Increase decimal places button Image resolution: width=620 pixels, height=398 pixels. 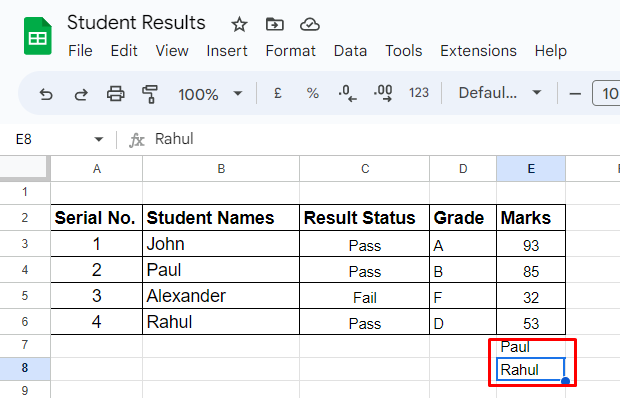click(383, 93)
